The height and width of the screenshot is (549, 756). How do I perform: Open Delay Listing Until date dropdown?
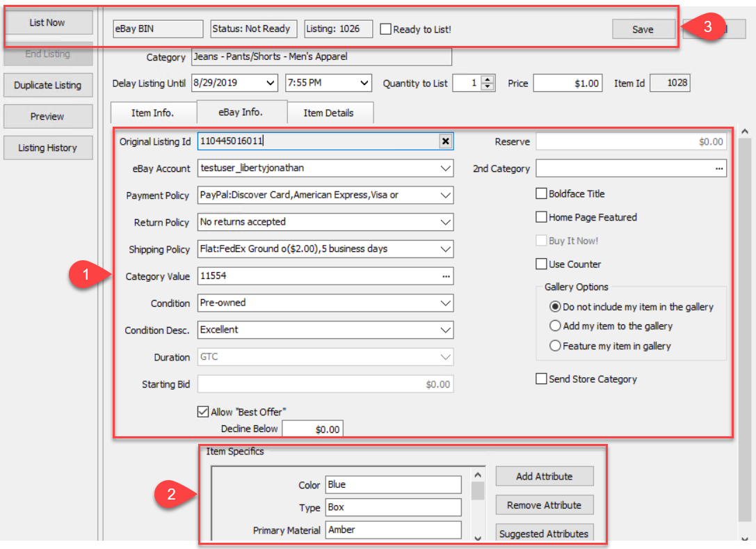(271, 83)
